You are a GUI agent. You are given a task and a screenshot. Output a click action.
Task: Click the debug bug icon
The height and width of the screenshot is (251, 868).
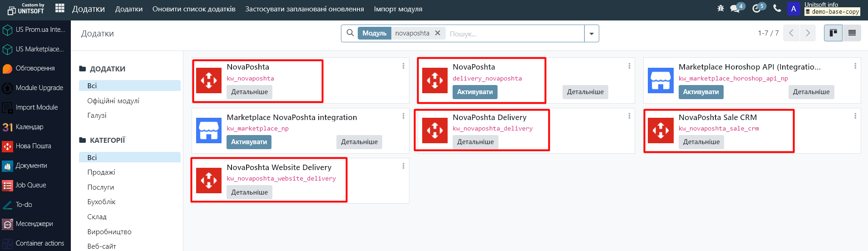720,8
